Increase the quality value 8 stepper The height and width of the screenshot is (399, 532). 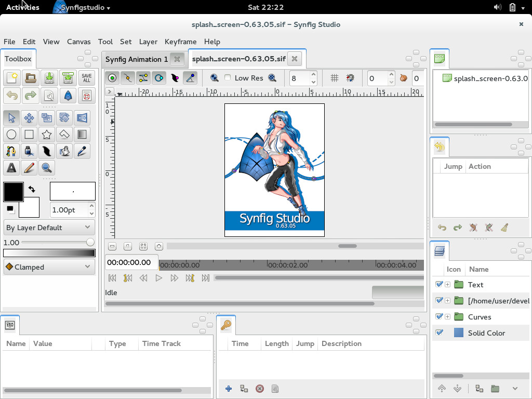[x=313, y=75]
